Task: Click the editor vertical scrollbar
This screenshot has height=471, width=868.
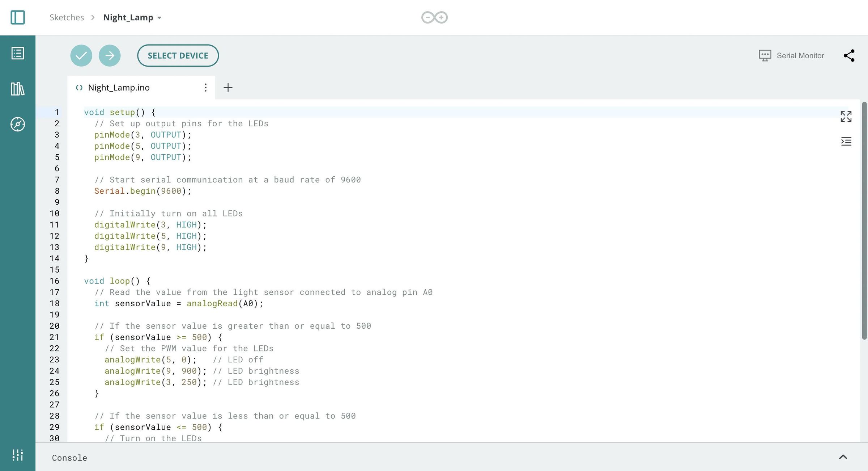Action: tap(864, 221)
